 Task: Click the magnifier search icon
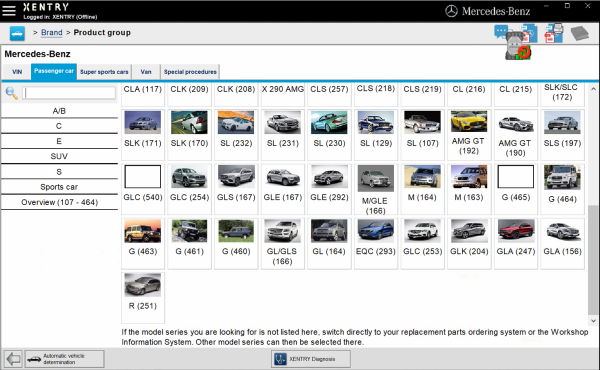click(11, 93)
